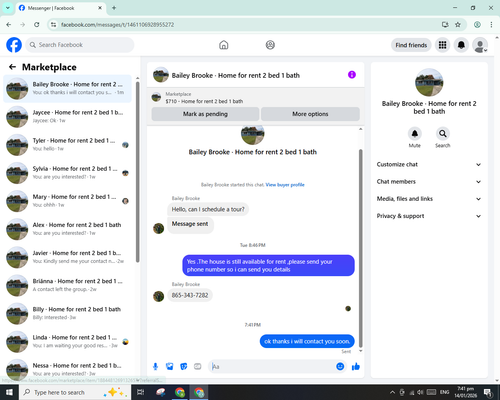Go back using the Marketplace back arrow
This screenshot has width=500, height=400.
tap(12, 67)
